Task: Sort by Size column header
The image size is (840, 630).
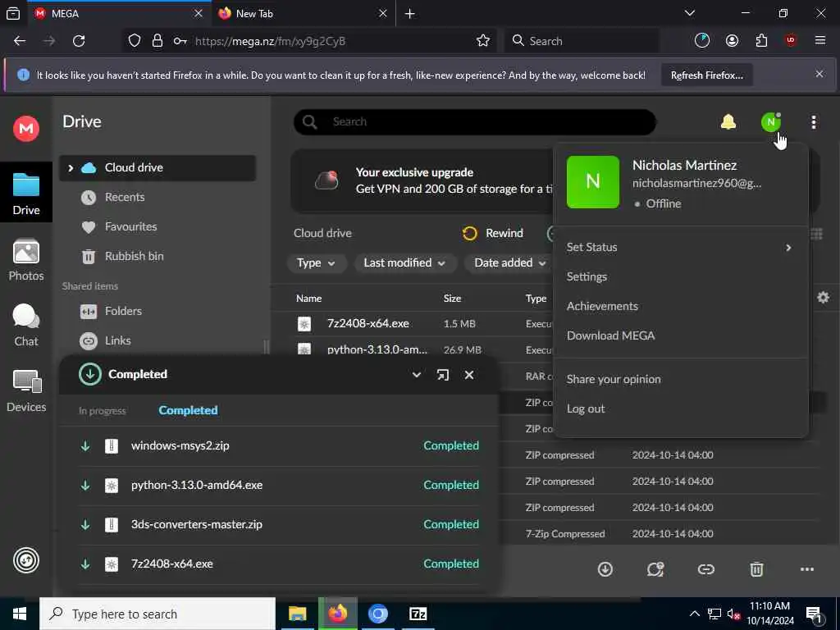Action: [x=452, y=299]
